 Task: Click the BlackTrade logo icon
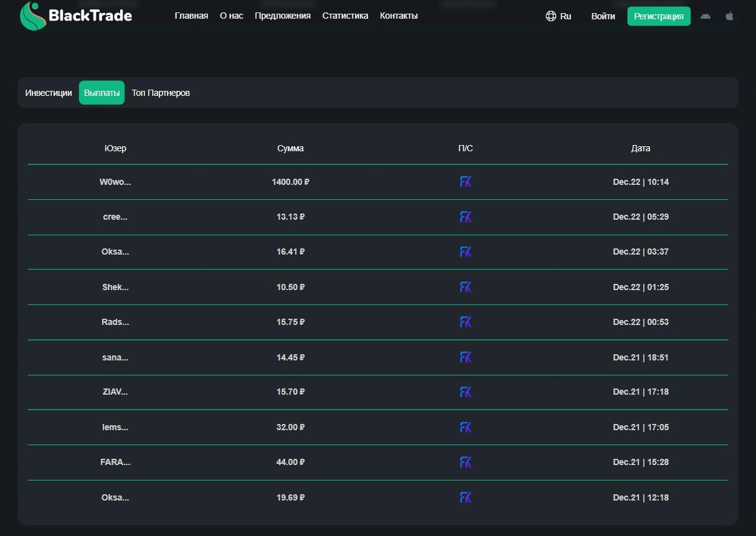[x=32, y=16]
